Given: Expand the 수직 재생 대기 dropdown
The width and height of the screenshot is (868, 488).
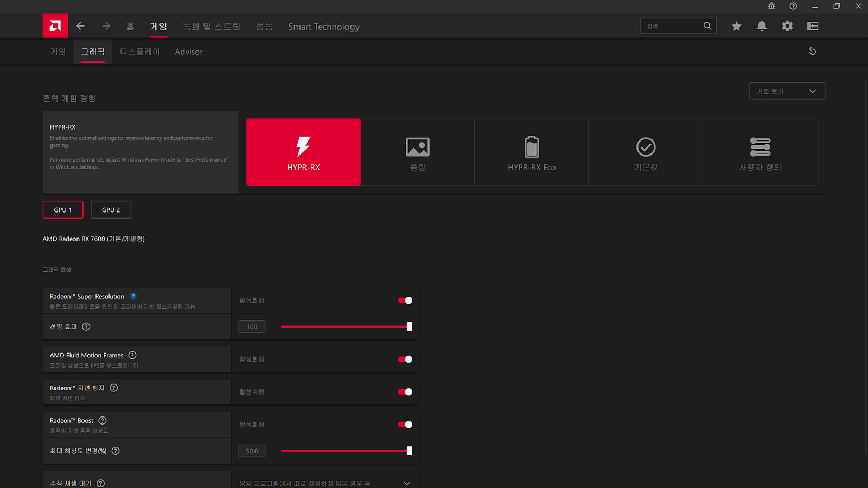Looking at the screenshot, I should click(407, 483).
